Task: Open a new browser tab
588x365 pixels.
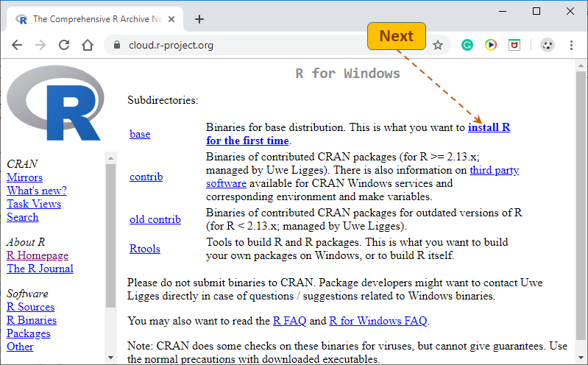Action: [x=199, y=19]
